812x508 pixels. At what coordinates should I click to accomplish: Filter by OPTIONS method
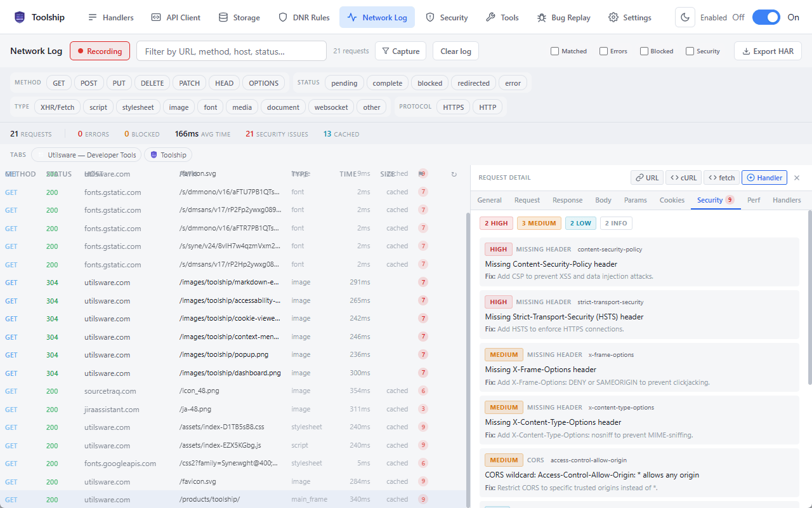click(x=264, y=83)
